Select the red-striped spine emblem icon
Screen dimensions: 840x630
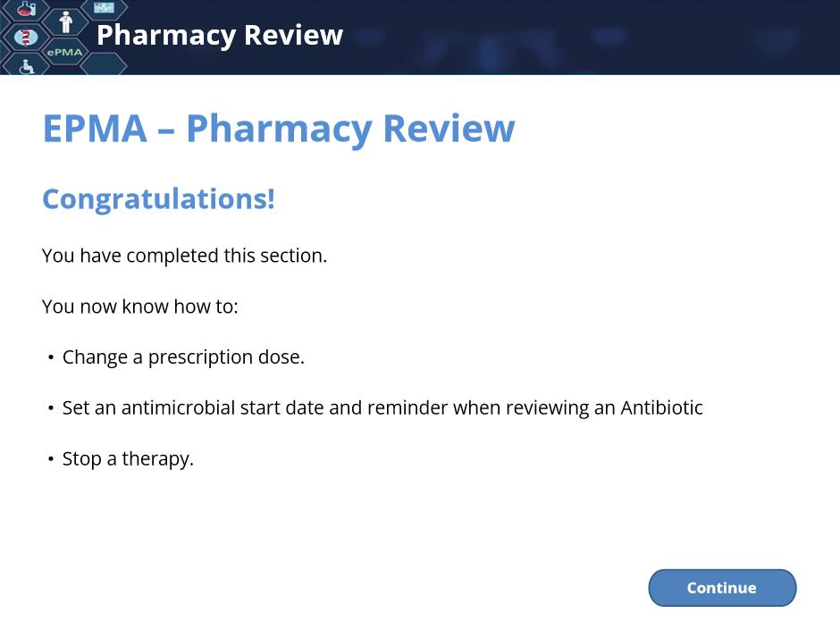pos(26,38)
